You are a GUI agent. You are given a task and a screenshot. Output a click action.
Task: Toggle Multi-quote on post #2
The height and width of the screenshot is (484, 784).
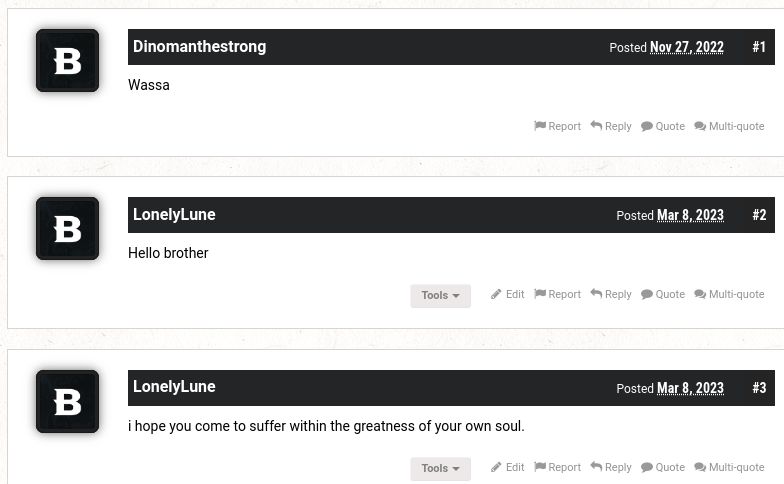730,294
